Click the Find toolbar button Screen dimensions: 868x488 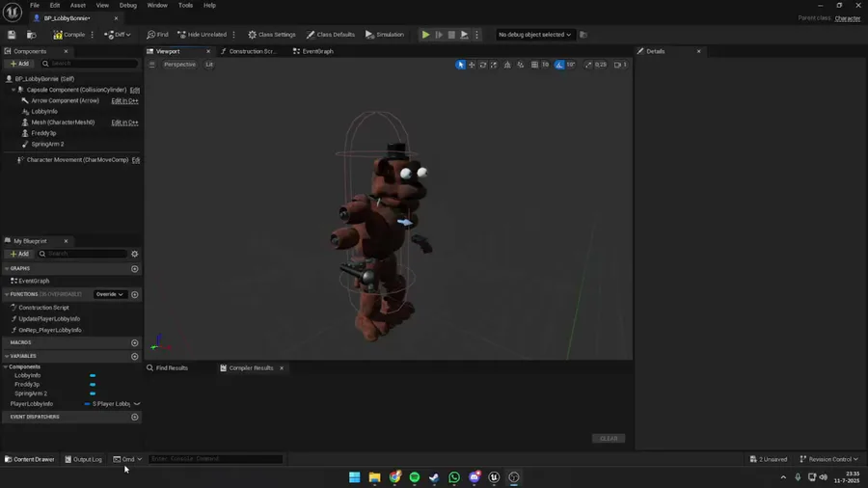point(157,35)
